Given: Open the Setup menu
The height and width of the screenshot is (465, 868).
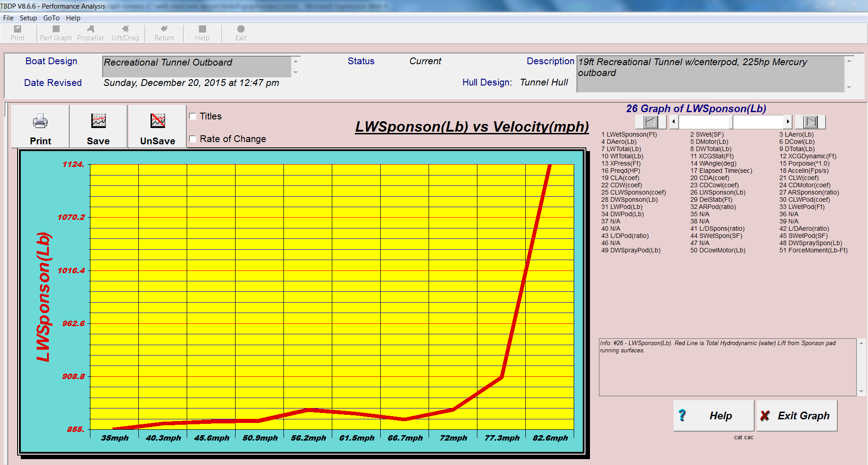Looking at the screenshot, I should click(x=28, y=18).
